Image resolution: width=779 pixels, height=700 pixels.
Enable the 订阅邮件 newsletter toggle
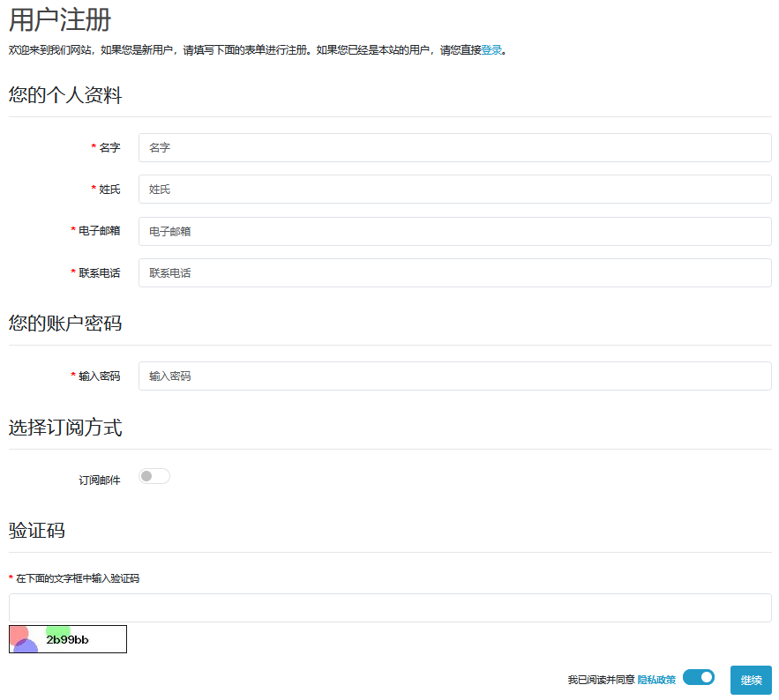154,477
